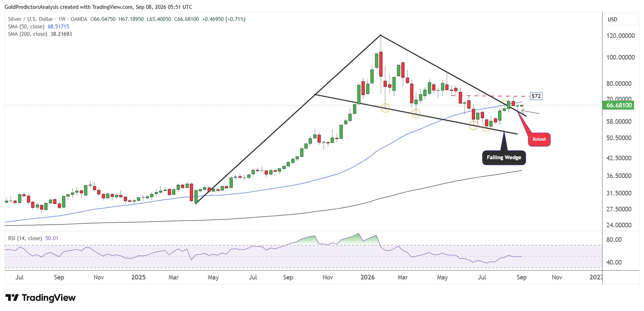Click the high value H67.18950 in header

131,19
